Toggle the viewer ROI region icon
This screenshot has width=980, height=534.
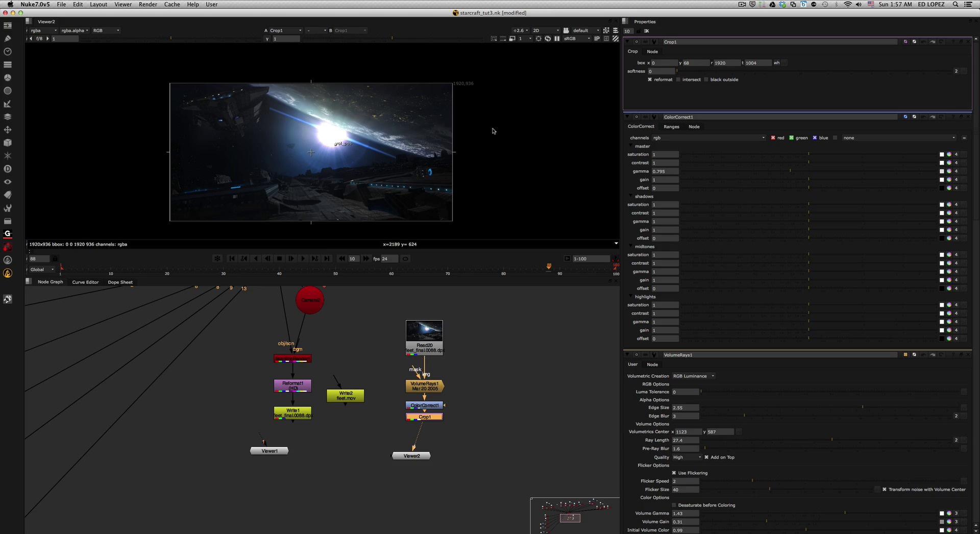pos(538,39)
